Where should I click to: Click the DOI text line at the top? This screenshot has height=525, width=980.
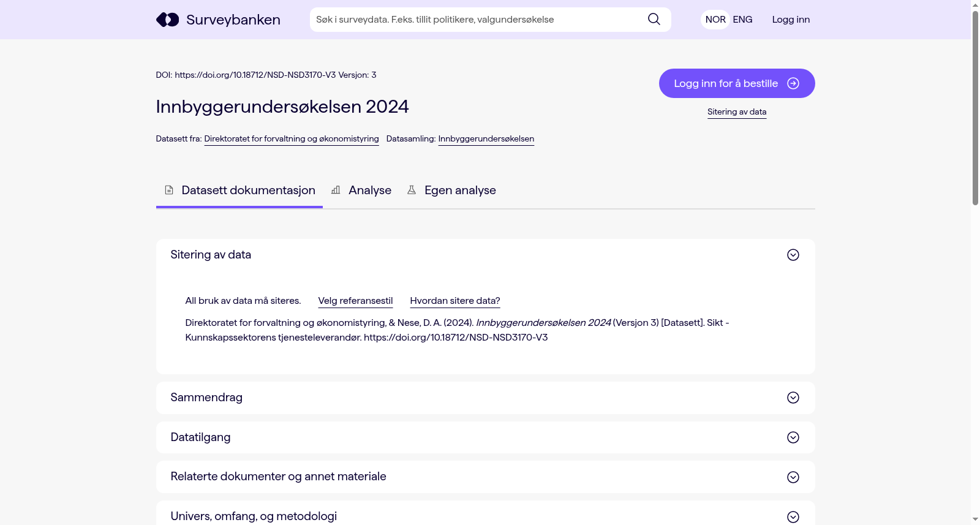[266, 75]
